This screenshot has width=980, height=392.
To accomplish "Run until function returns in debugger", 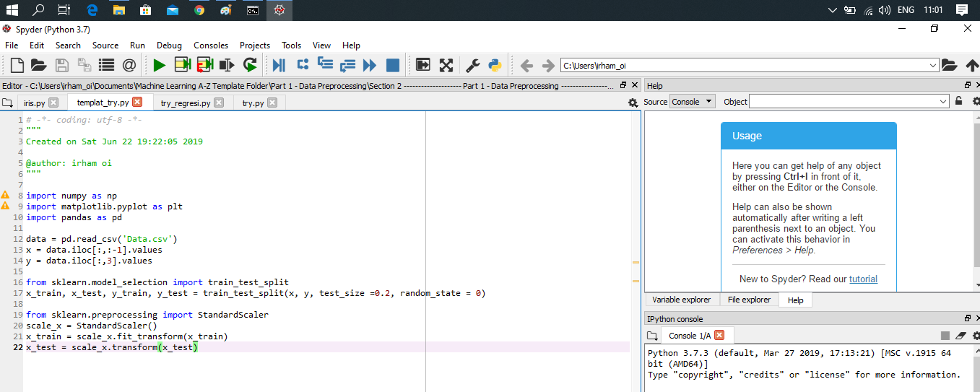I will tap(348, 65).
